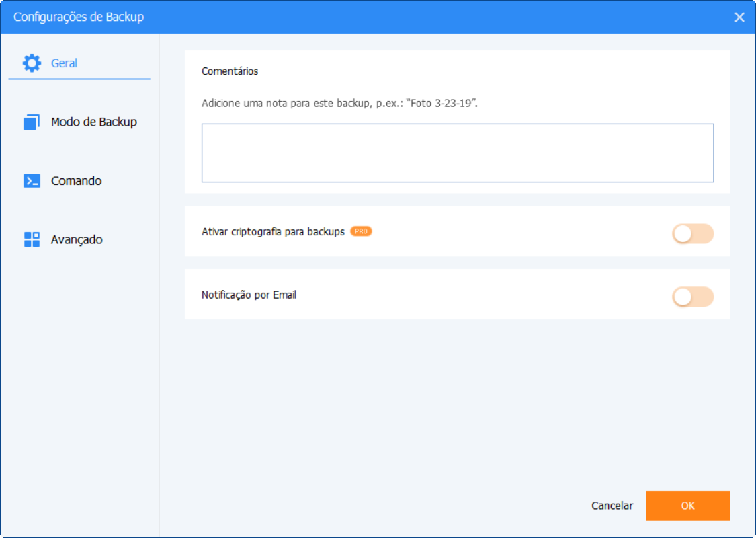The width and height of the screenshot is (756, 538).
Task: Click the Cancelar button
Action: 612,506
